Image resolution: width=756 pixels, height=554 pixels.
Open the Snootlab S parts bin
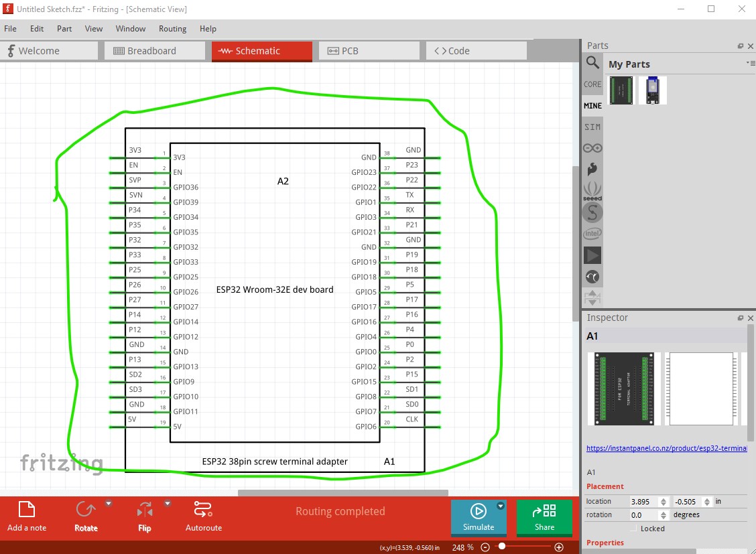[592, 212]
